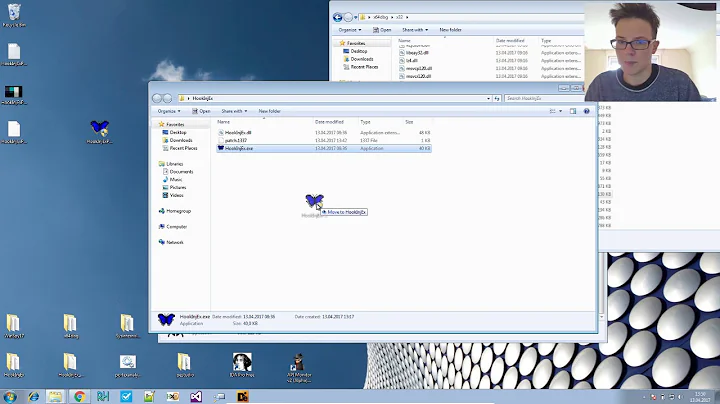Image resolution: width=720 pixels, height=404 pixels.
Task: Click the help icon in HookInjEx window
Action: coord(586,111)
